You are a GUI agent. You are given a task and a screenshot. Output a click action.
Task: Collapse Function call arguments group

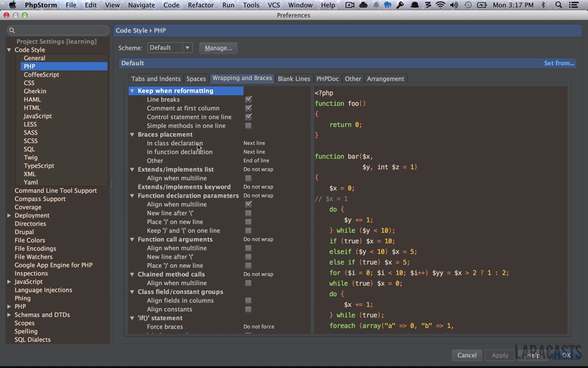coord(132,239)
